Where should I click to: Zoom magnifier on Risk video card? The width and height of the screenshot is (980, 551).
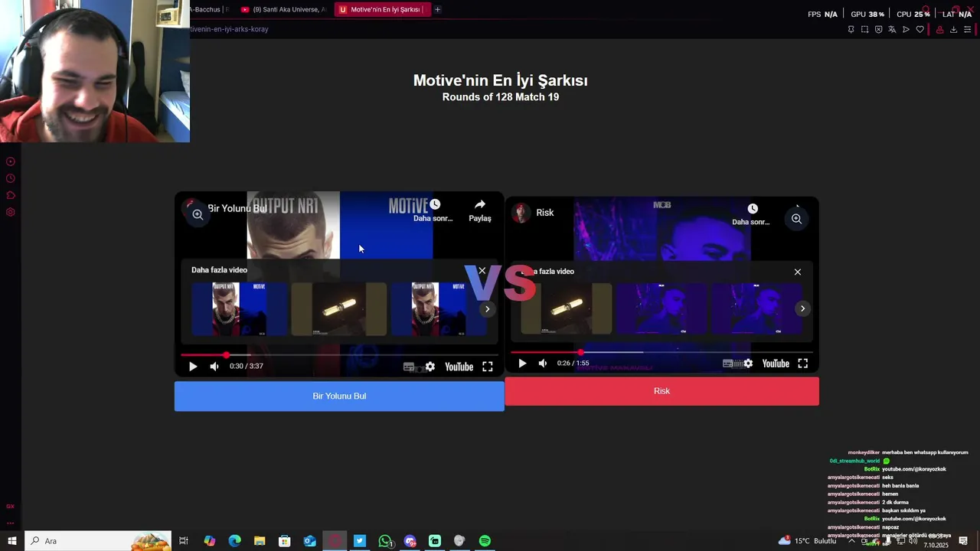(x=796, y=219)
